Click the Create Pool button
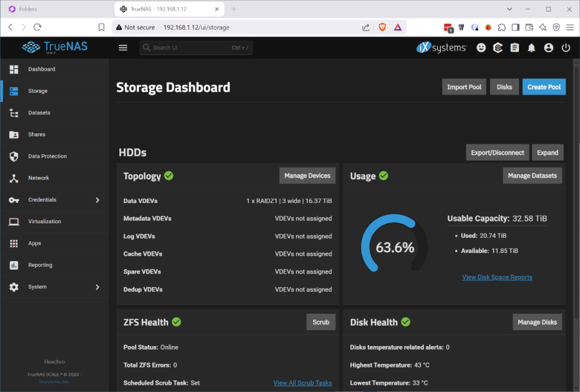Viewport: 580px width, 392px height. 543,87
